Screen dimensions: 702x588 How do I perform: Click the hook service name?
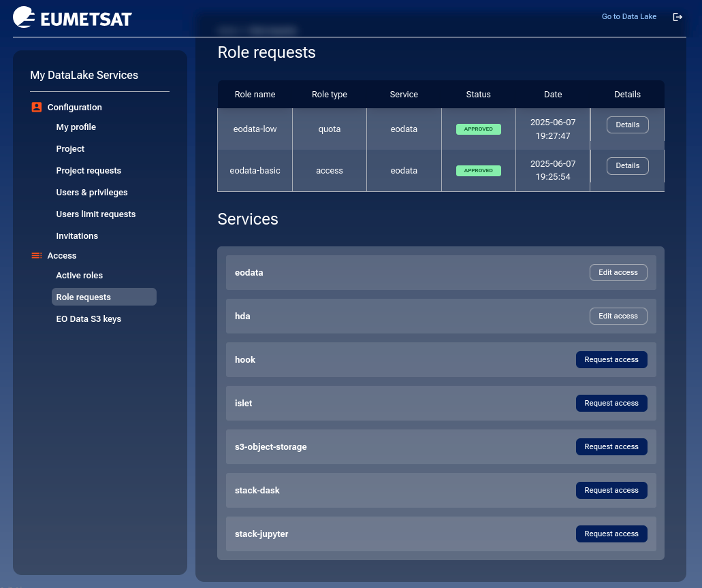(245, 360)
